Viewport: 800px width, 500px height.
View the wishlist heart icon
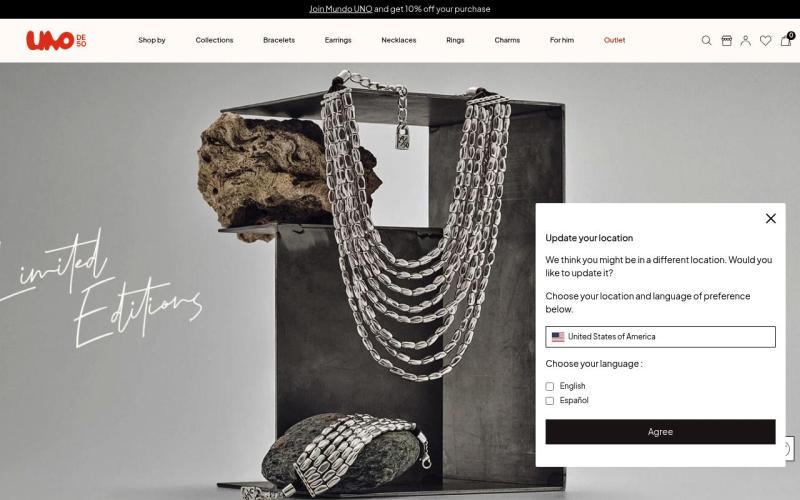coord(765,40)
